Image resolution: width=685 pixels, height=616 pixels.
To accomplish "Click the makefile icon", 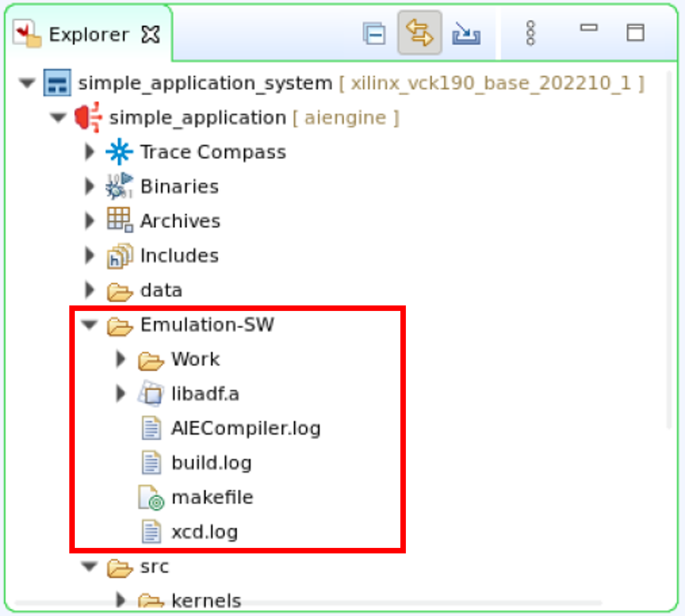I will (150, 498).
